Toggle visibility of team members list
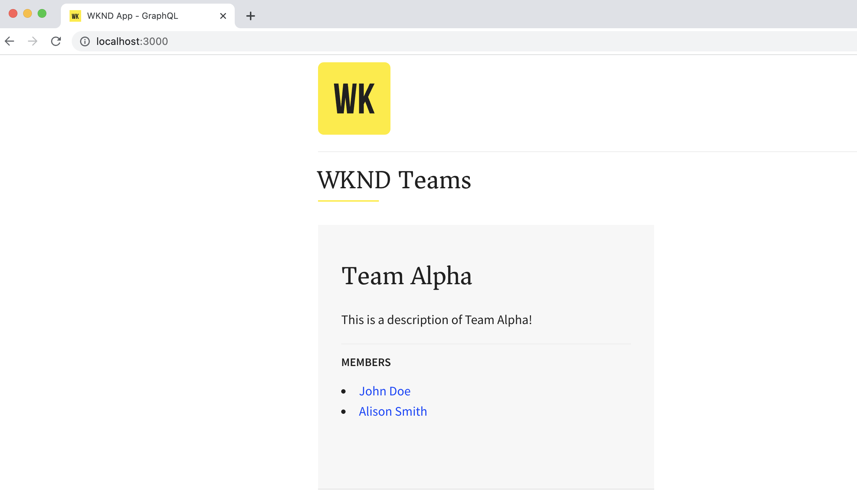The height and width of the screenshot is (504, 857). point(365,362)
